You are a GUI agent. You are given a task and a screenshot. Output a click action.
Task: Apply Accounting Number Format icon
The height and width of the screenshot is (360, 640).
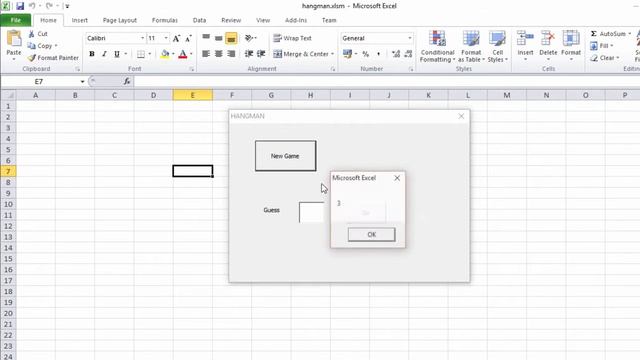[x=347, y=54]
